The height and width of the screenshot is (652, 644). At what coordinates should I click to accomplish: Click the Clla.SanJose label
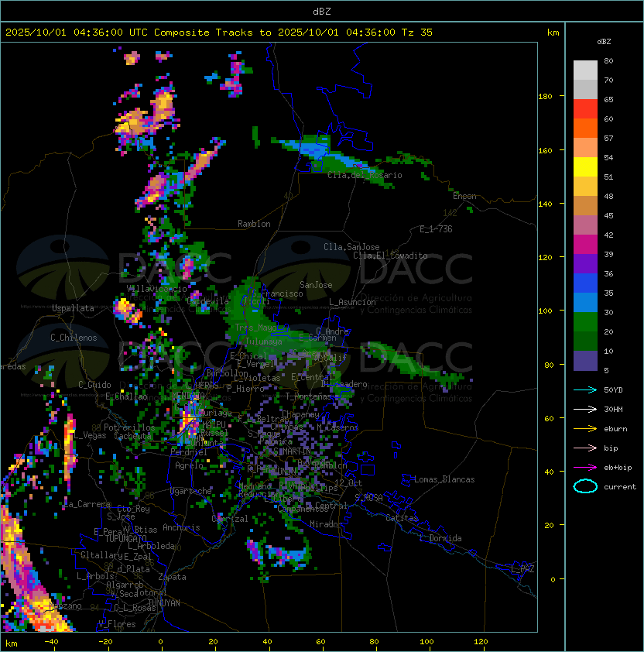(x=351, y=247)
